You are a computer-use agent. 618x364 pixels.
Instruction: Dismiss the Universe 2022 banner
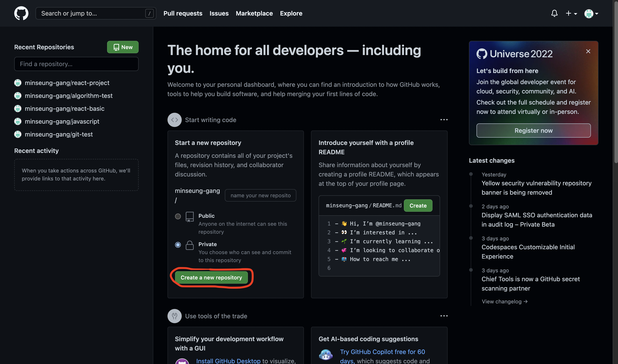click(588, 51)
